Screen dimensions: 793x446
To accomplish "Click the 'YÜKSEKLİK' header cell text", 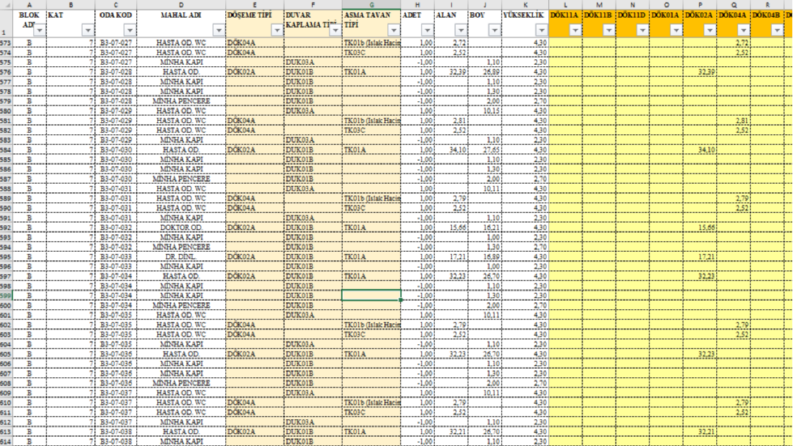I will [x=523, y=15].
